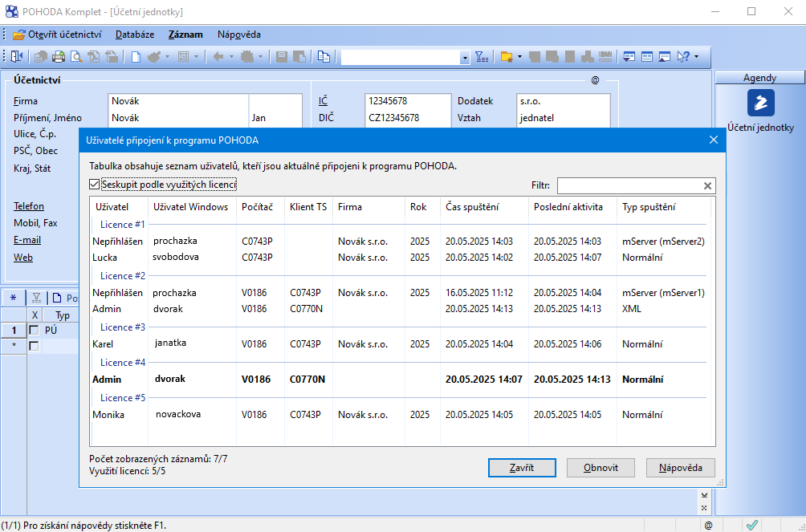Expand the dropdown arrow beside the gear icon

pos(261,56)
